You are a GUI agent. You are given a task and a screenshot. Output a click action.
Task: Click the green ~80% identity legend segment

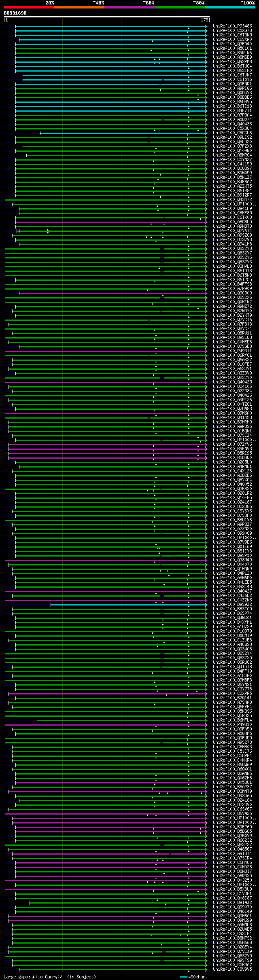[179, 7]
